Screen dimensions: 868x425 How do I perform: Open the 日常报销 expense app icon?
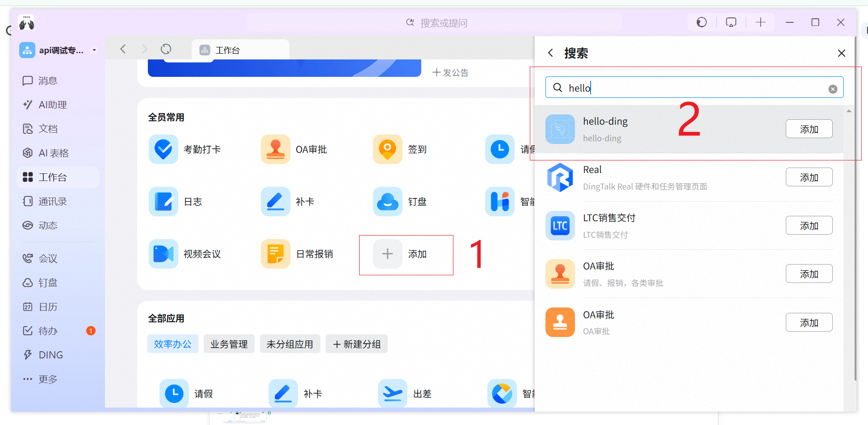tap(276, 254)
